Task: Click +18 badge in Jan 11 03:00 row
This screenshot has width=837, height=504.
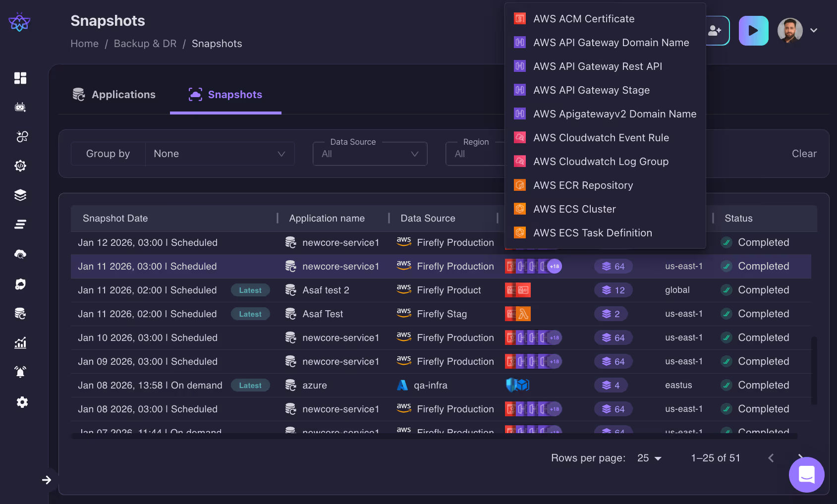Action: coord(555,266)
